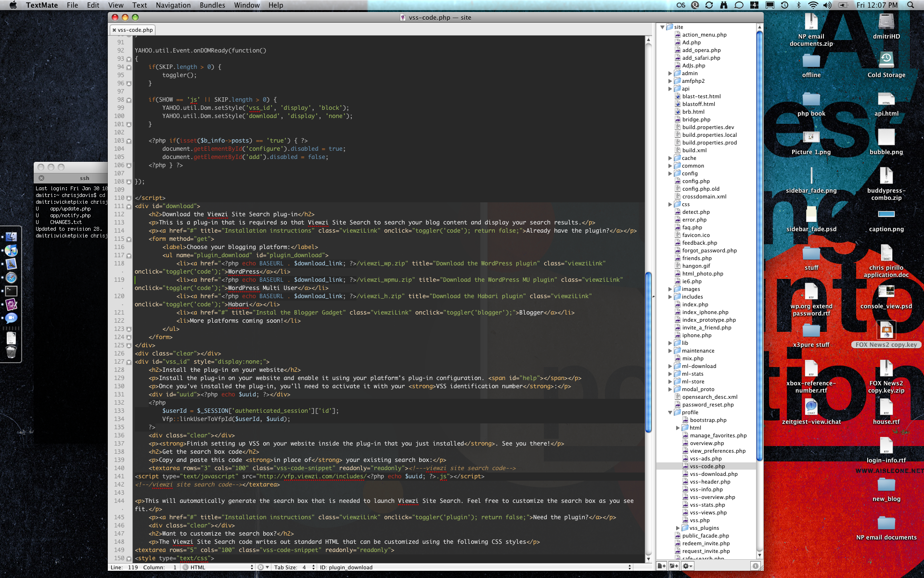Close the ssh tab in Terminal window
This screenshot has height=578, width=924.
[41, 178]
